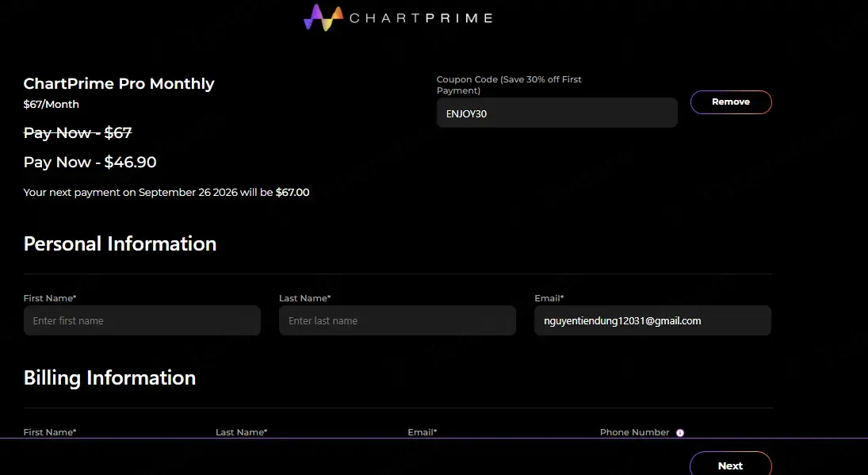Click the Phone Number info icon

click(x=680, y=433)
